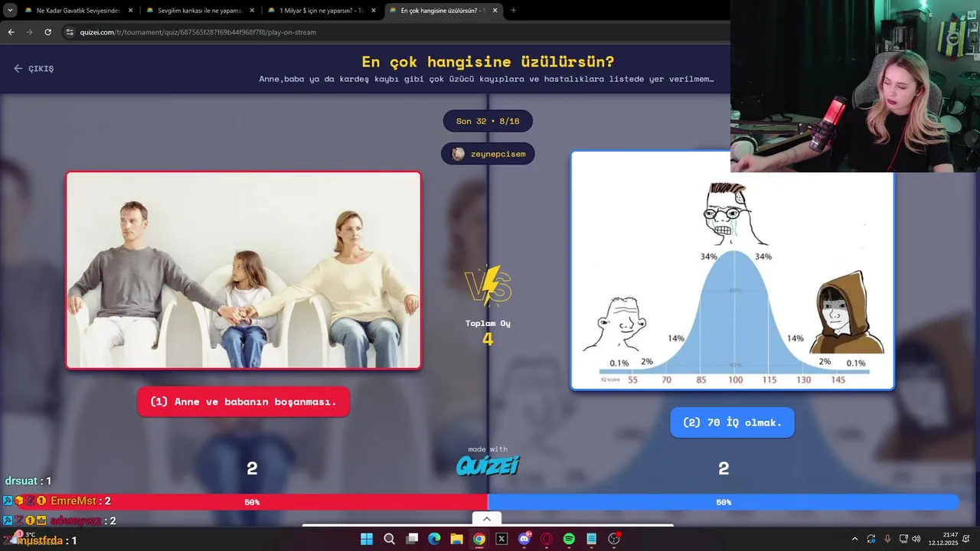Click the sync tray icon
Viewport: 980px width, 551px height.
871,539
